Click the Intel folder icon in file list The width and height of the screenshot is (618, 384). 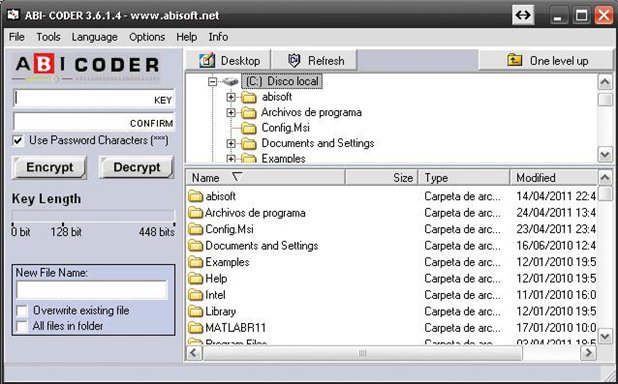[x=195, y=295]
